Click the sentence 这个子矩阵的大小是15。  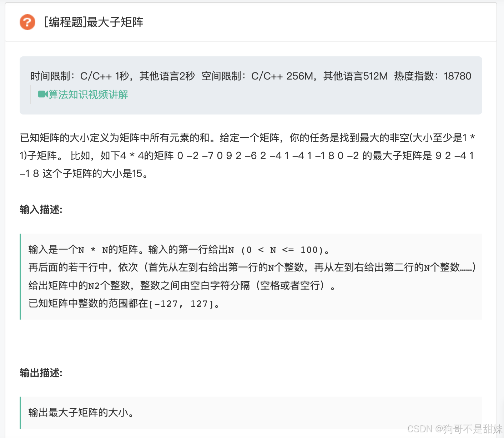coord(95,174)
